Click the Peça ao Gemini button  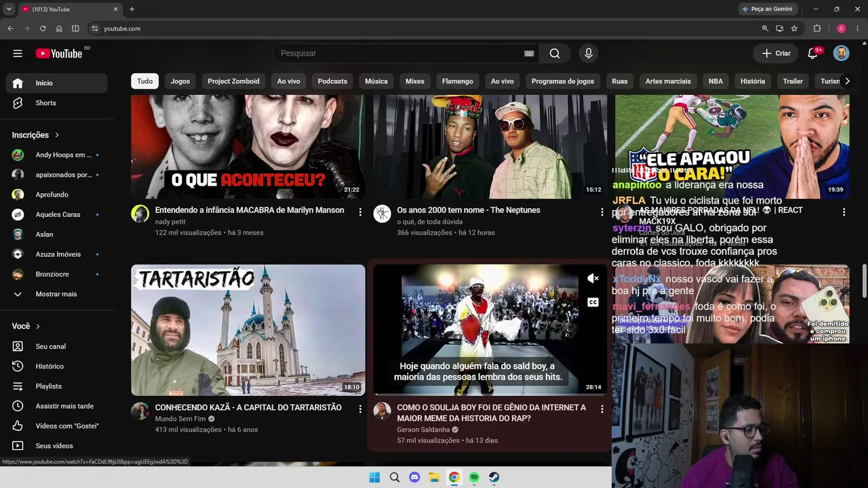pyautogui.click(x=767, y=9)
